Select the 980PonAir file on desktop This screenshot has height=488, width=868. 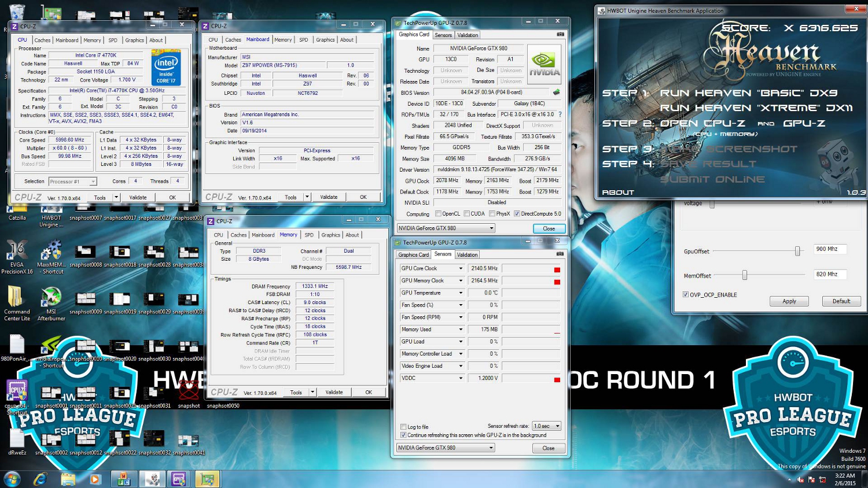pos(16,347)
